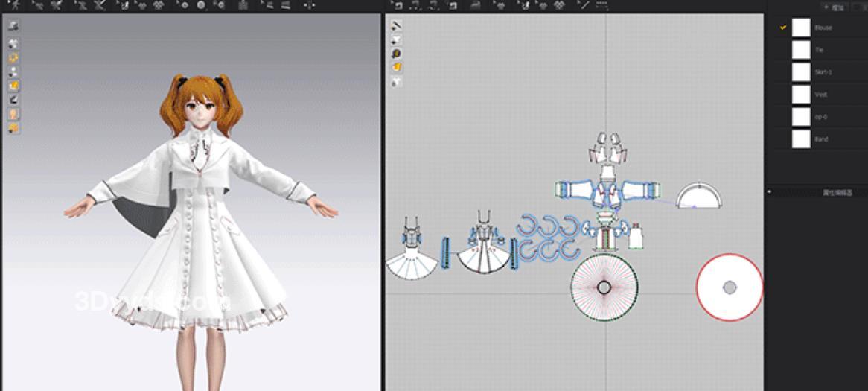Select the Band fabric entry
The image size is (868, 391).
tap(820, 139)
